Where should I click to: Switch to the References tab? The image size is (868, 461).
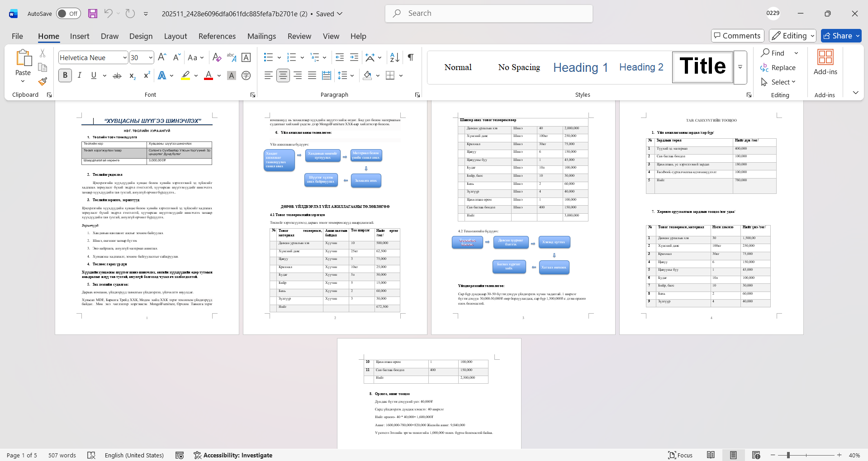tap(217, 36)
